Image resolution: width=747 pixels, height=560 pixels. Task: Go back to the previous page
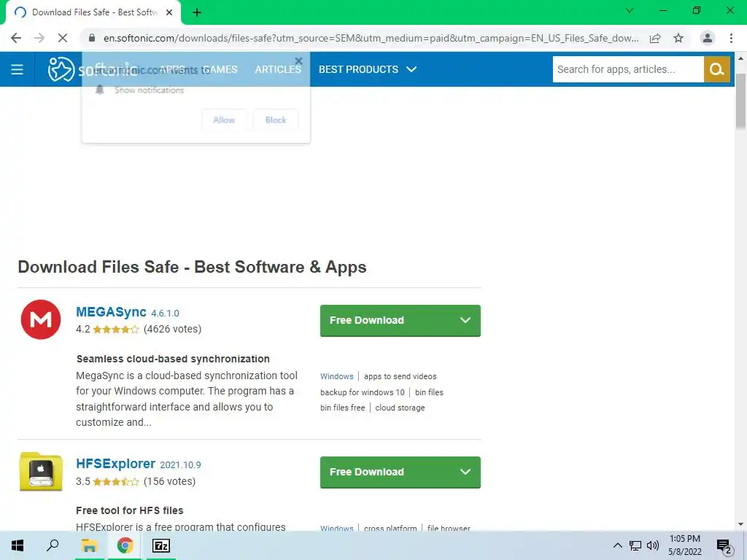[x=16, y=38]
